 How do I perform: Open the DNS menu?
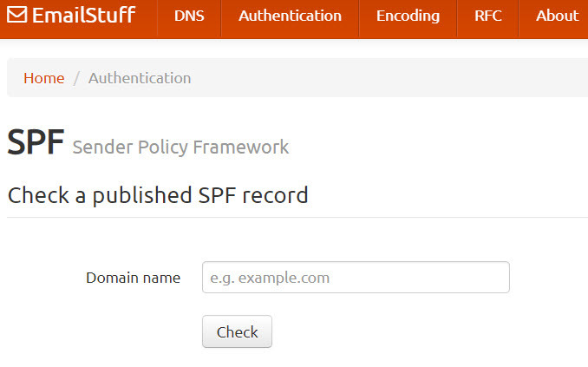click(189, 16)
